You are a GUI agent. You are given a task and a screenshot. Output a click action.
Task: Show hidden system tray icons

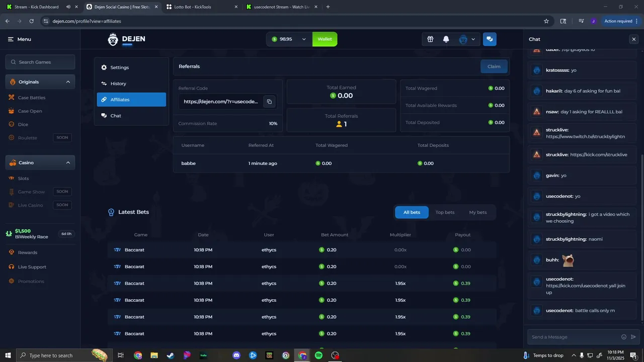pos(574,355)
